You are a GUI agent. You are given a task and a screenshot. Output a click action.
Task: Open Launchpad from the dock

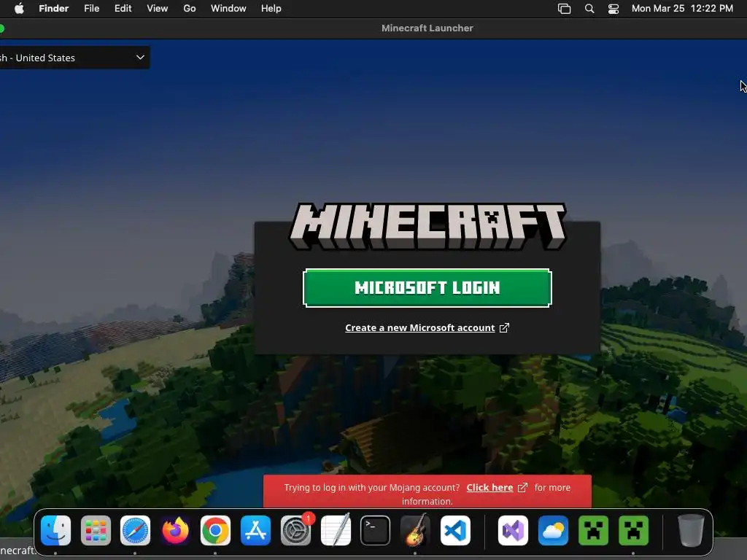point(96,531)
